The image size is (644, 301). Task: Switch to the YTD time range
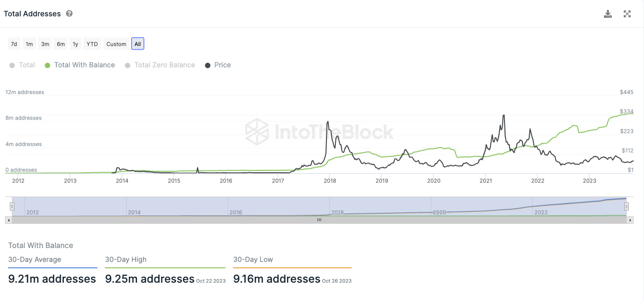tap(92, 44)
